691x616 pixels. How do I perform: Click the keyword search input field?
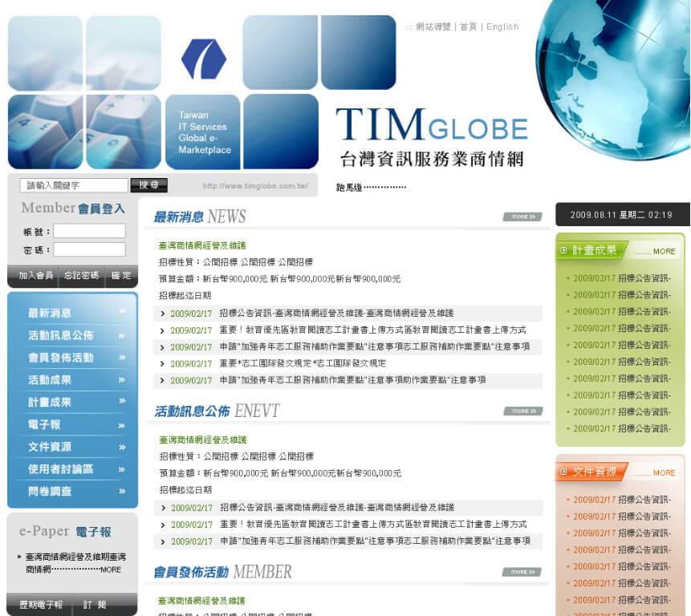point(74,185)
